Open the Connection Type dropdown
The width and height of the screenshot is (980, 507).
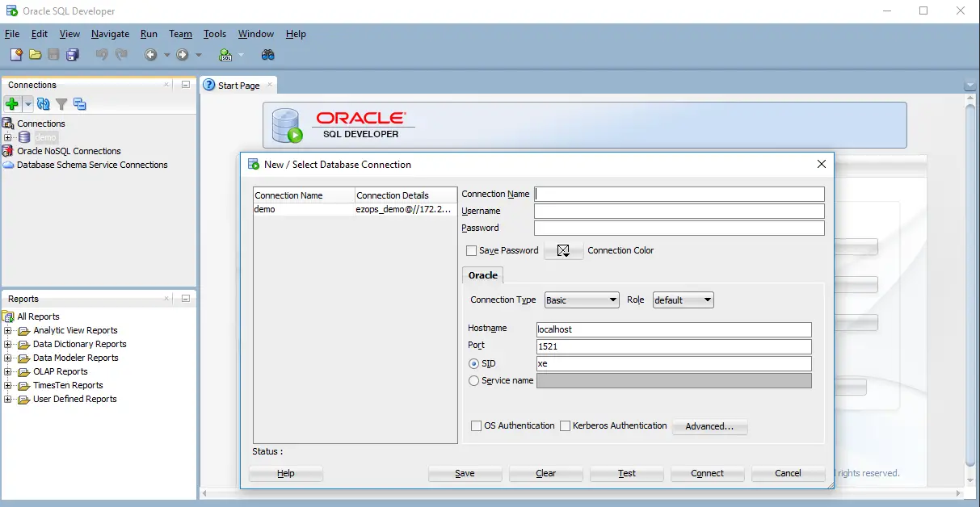pyautogui.click(x=582, y=300)
